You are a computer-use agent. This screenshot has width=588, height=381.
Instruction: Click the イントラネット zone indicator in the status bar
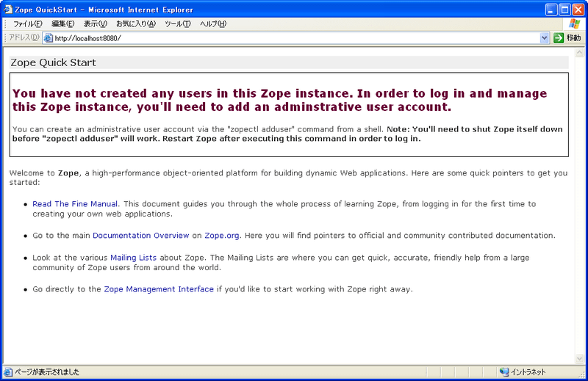tap(523, 372)
